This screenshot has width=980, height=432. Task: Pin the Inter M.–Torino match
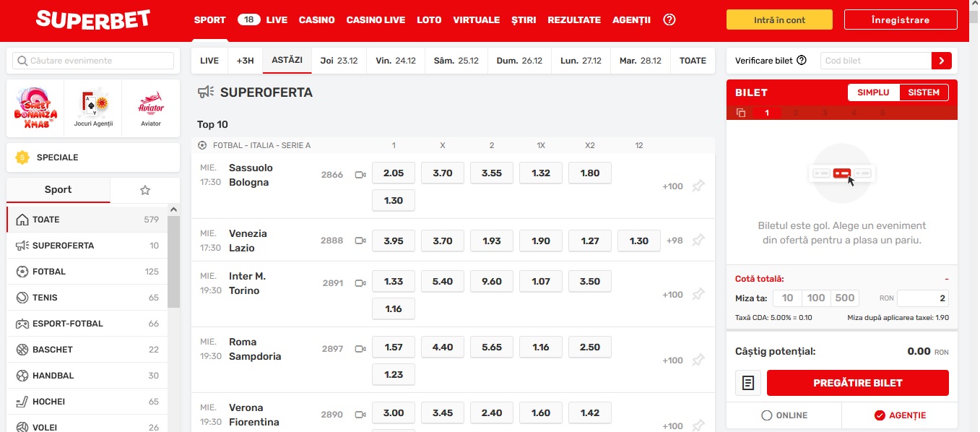[x=698, y=295]
